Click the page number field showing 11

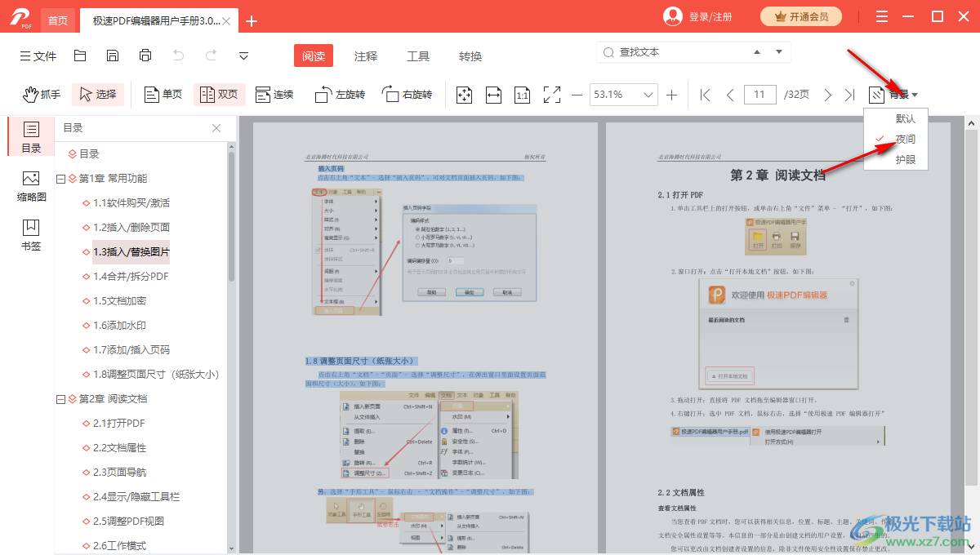tap(759, 95)
